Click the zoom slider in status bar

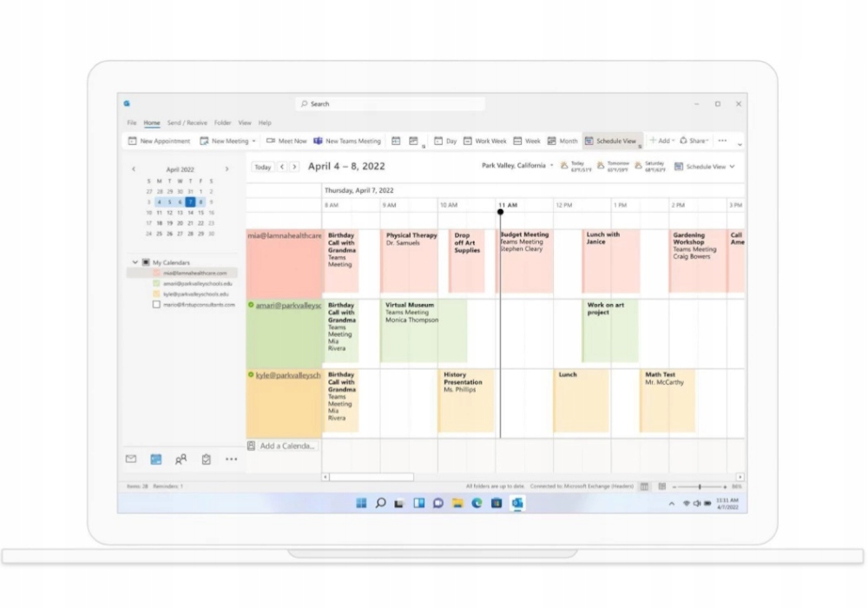[700, 486]
